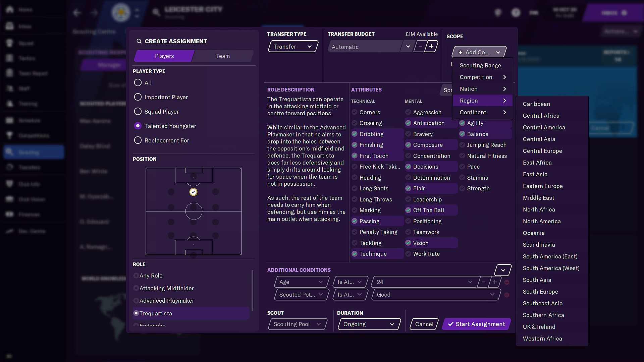Toggle the Dribbling attribute checkbox
The height and width of the screenshot is (362, 644).
tap(355, 134)
